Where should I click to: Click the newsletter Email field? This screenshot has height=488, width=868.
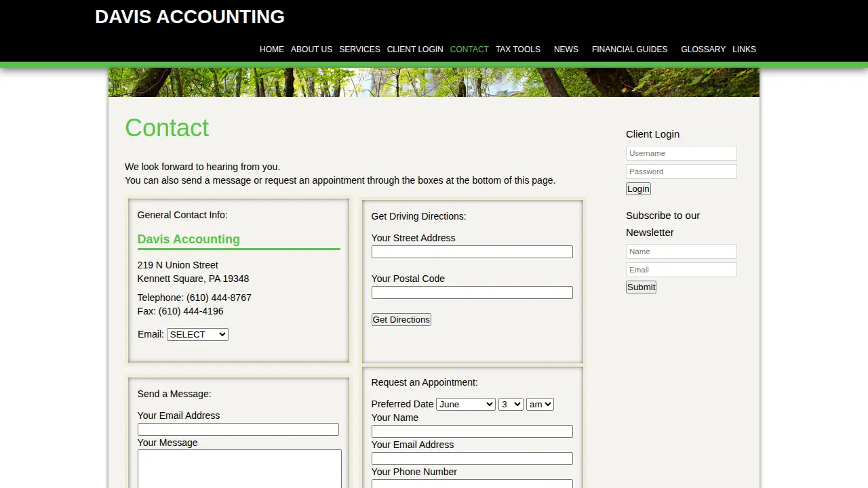click(681, 270)
